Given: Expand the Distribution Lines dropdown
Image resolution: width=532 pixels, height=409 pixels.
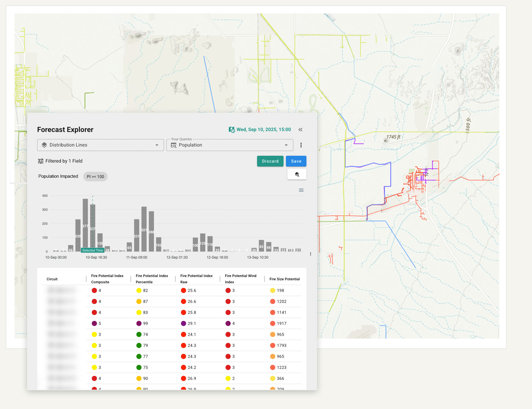Looking at the screenshot, I should pyautogui.click(x=157, y=145).
